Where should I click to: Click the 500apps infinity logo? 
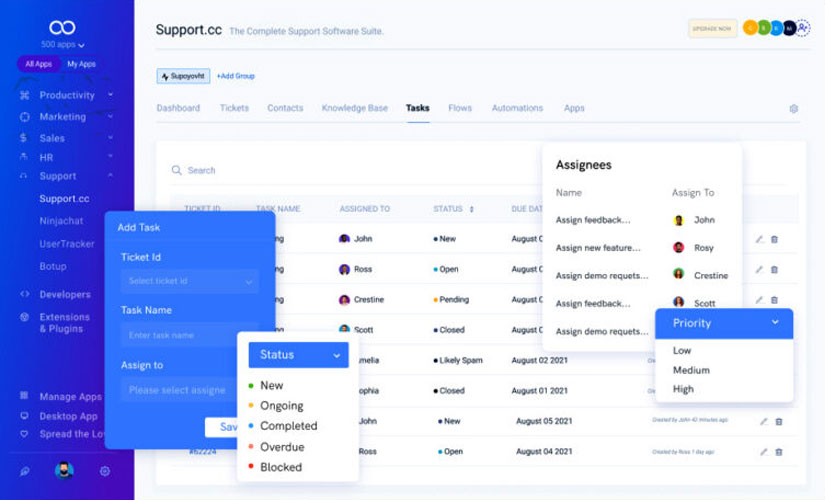click(62, 27)
